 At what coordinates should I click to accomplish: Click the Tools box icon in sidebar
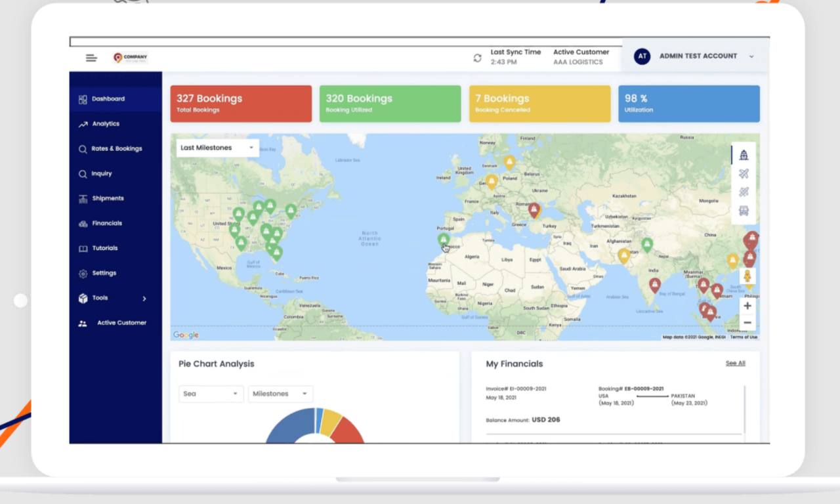(x=83, y=298)
